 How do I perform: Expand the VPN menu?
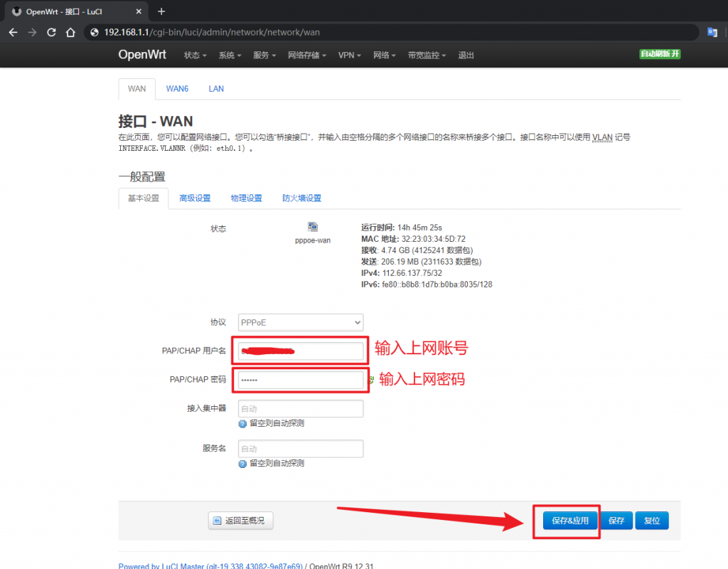350,55
